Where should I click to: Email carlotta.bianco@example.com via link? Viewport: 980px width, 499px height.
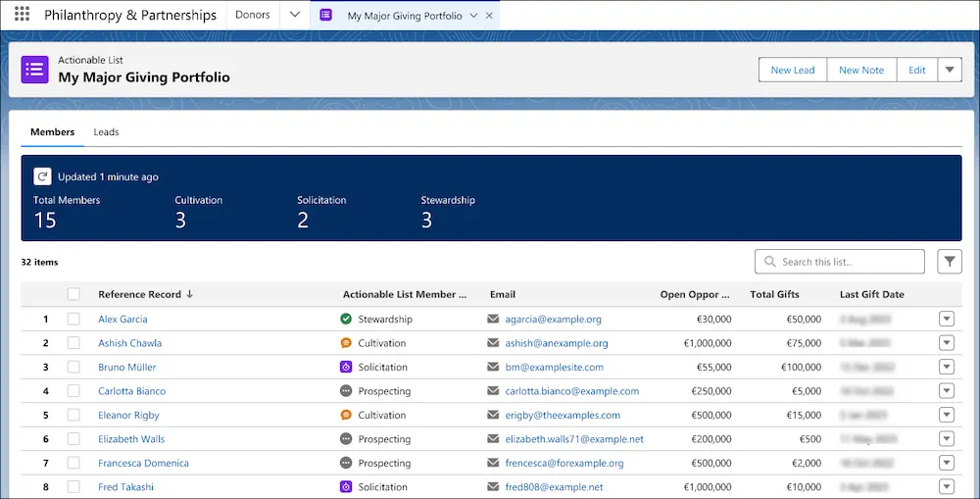click(572, 391)
